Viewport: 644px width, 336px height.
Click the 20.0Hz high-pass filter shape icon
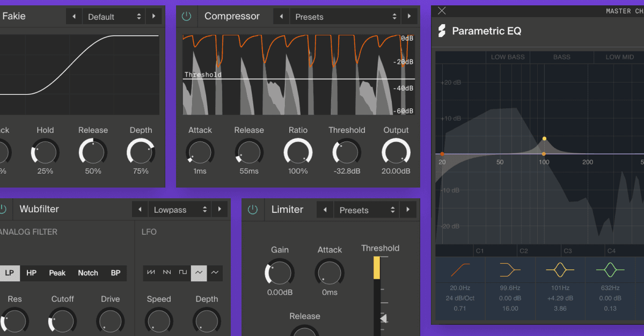(460, 269)
